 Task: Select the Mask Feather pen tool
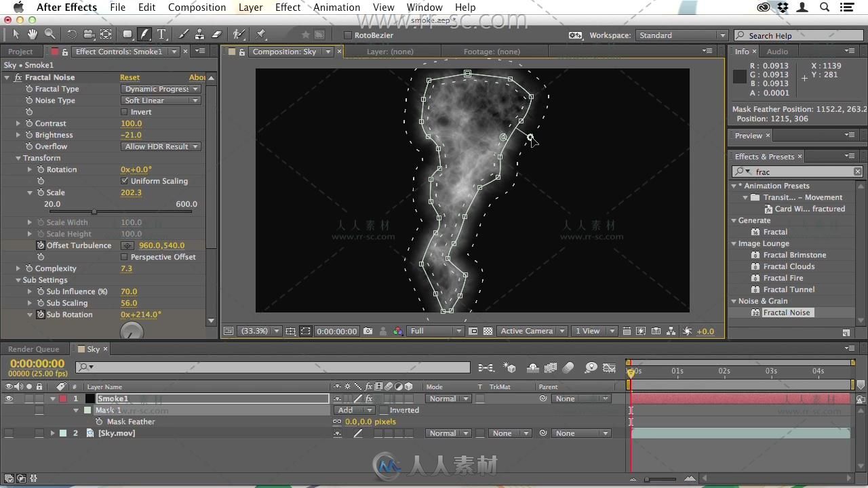(144, 34)
